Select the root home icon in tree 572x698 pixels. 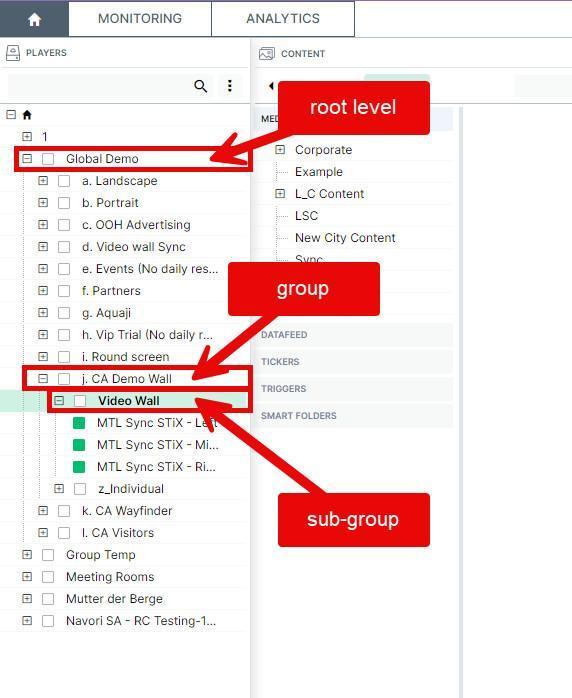(x=27, y=115)
